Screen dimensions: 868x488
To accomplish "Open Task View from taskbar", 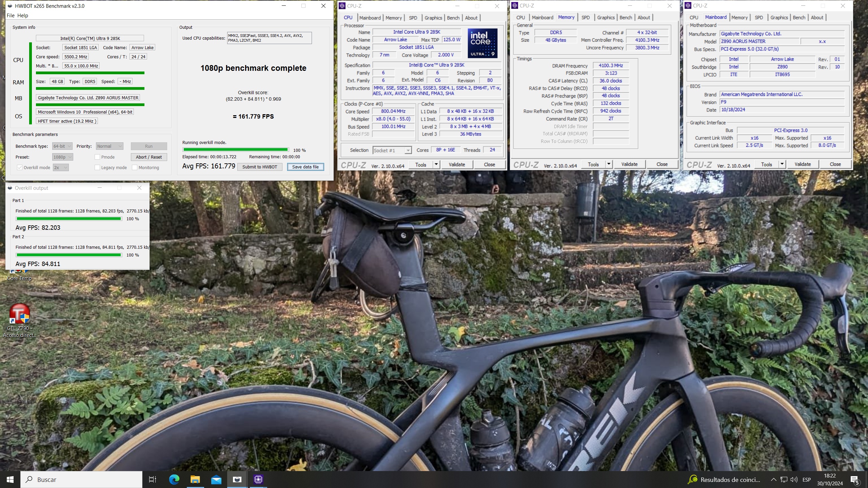I will (x=153, y=479).
